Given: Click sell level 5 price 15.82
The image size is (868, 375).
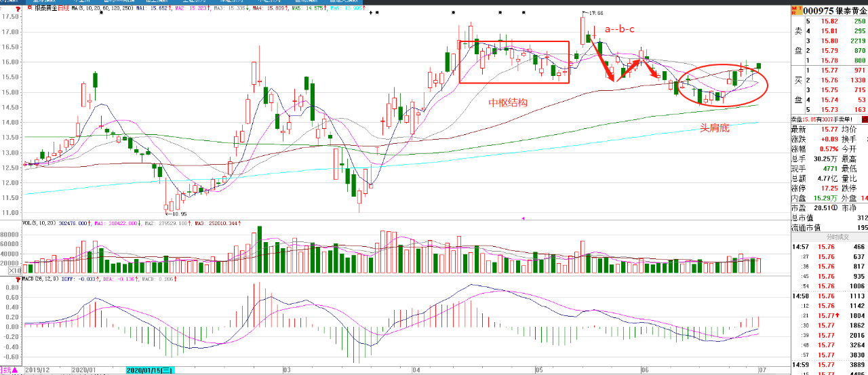Looking at the screenshot, I should tap(830, 22).
